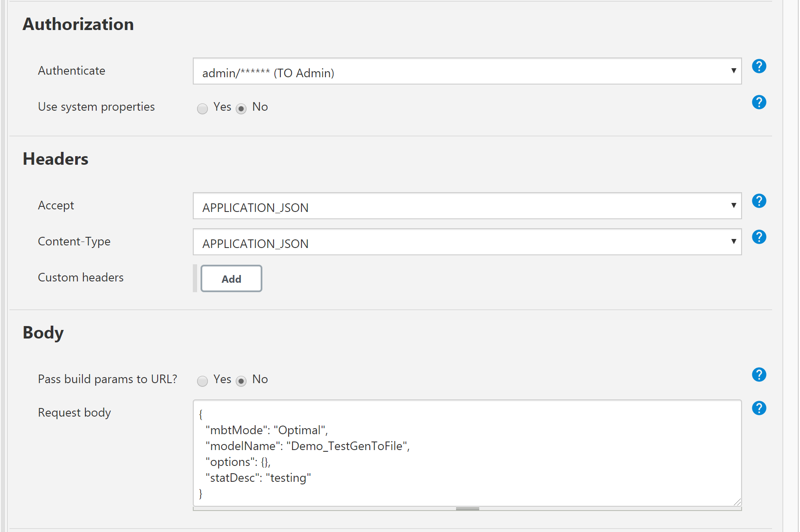Click the help icon beside Content-Type
The width and height of the screenshot is (800, 532).
click(759, 237)
